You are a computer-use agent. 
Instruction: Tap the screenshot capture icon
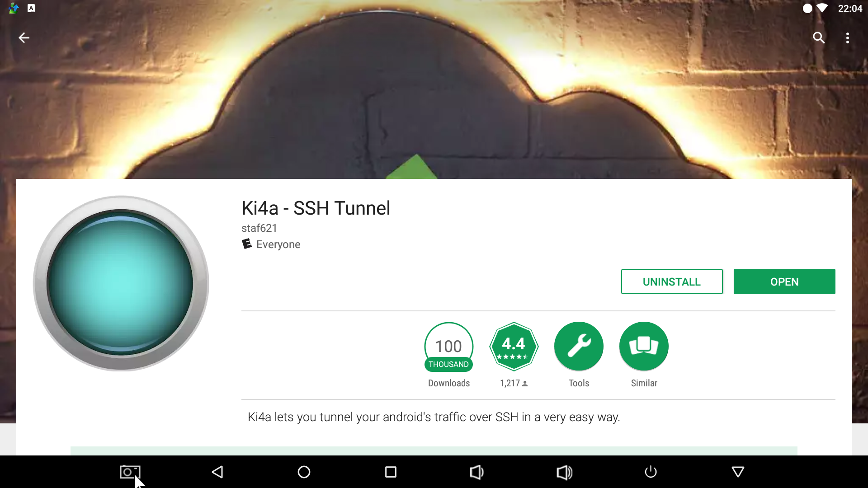coord(130,472)
